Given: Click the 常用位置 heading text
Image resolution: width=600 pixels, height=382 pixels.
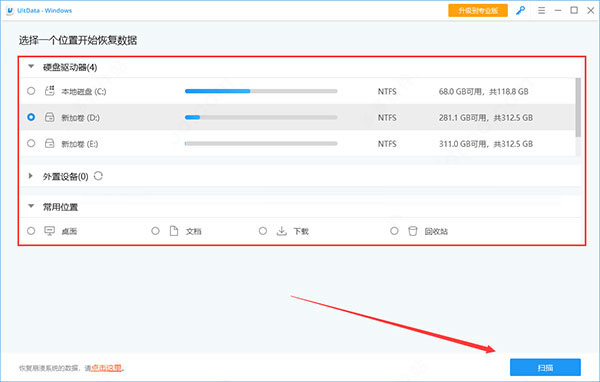Looking at the screenshot, I should point(60,207).
